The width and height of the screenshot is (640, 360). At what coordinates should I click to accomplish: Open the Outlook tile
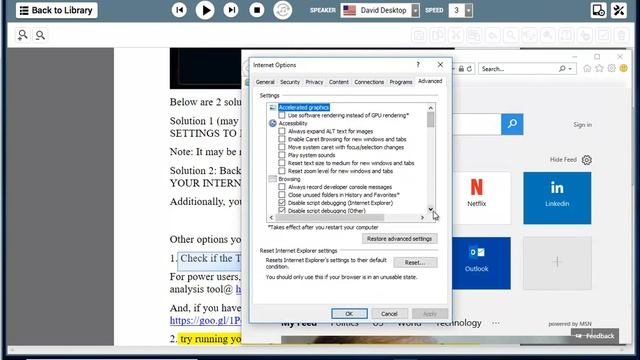(x=481, y=263)
